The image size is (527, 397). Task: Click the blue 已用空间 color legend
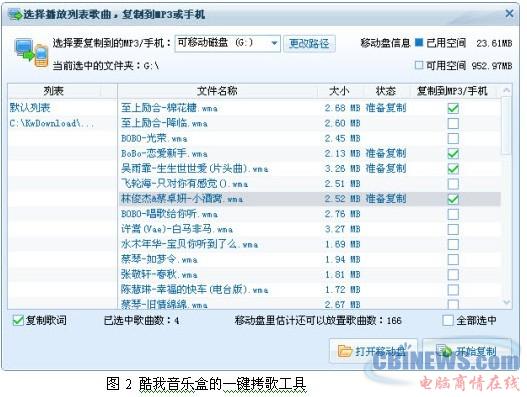(419, 42)
